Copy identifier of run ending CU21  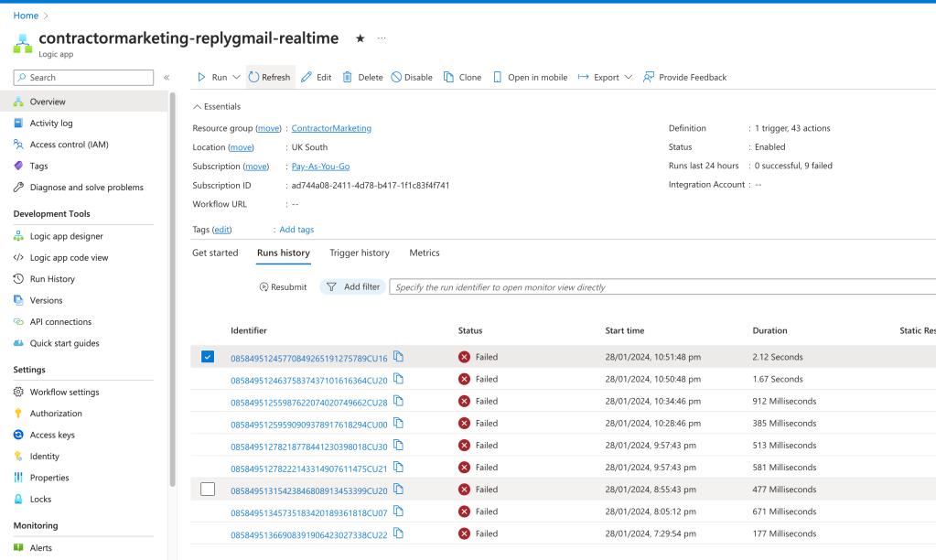click(399, 468)
